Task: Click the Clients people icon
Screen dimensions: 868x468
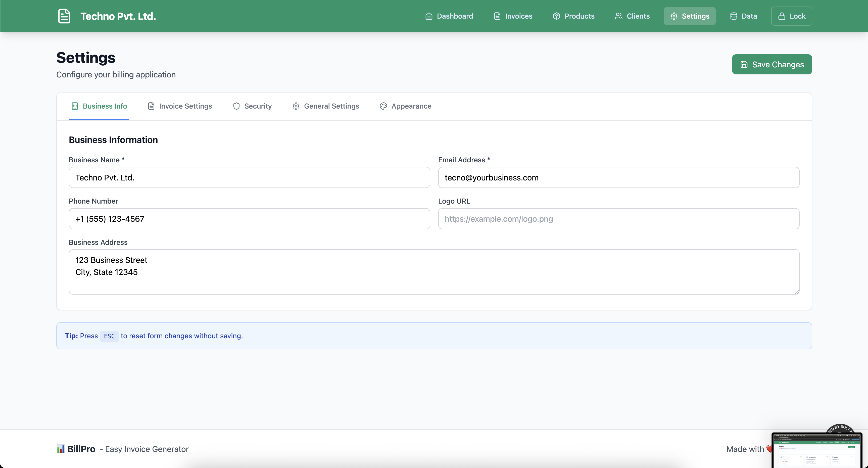Action: point(618,16)
